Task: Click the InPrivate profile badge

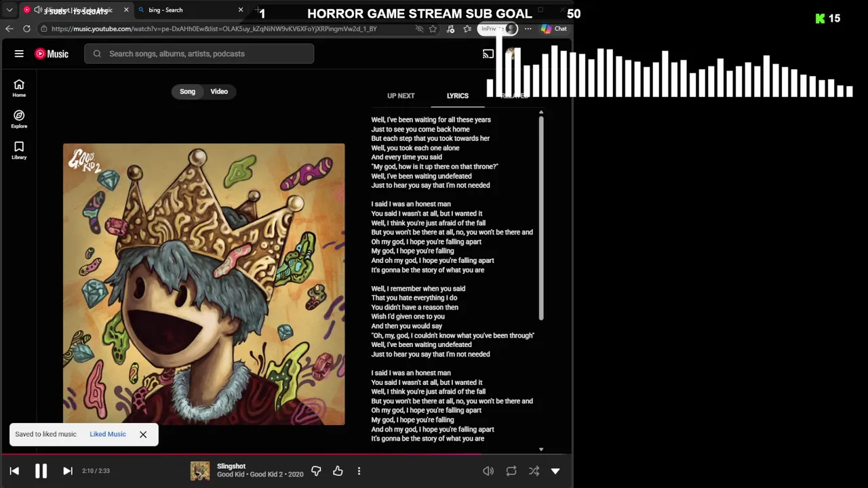Action: pyautogui.click(x=498, y=28)
